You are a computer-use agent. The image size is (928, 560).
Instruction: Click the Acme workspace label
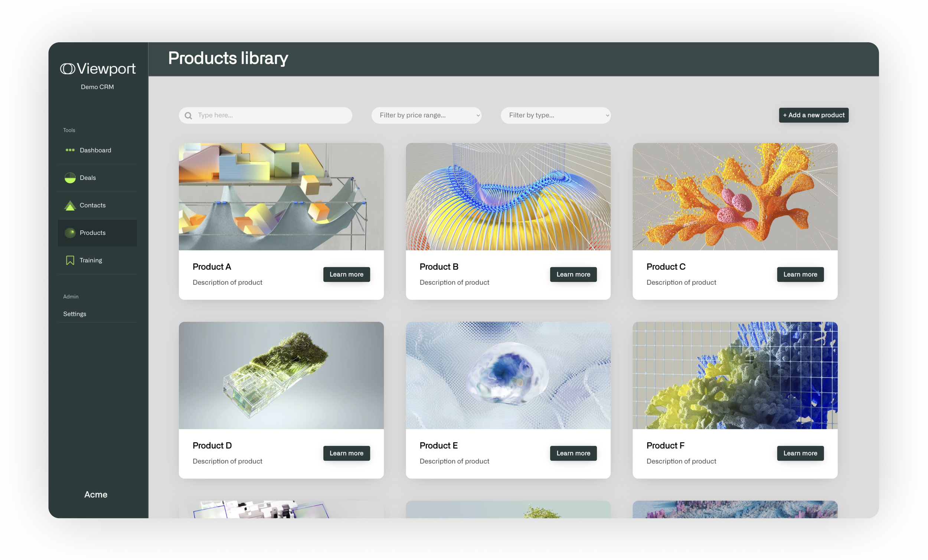pos(96,494)
